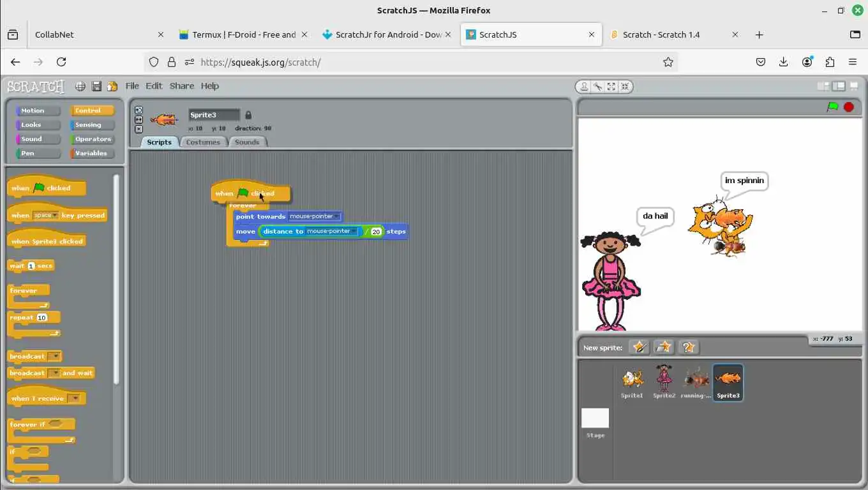Select the Motion block category

pyautogui.click(x=38, y=110)
